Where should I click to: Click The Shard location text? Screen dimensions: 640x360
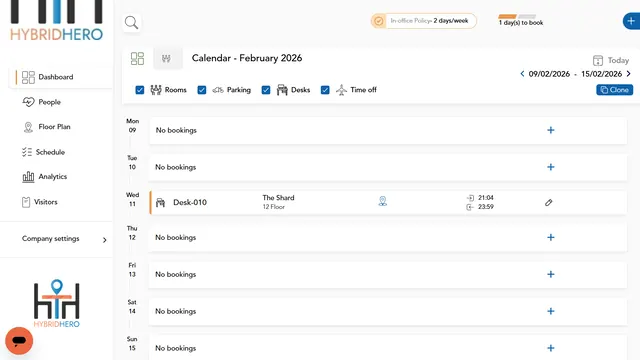(x=278, y=198)
